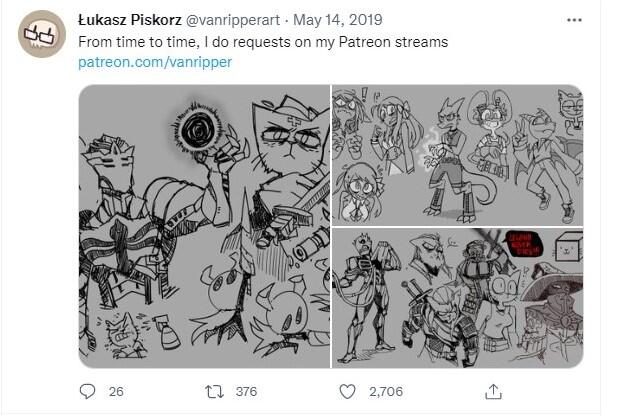Viewport: 619px width, 416px height.
Task: Retweet using the retweet arrows icon
Action: coord(211,391)
